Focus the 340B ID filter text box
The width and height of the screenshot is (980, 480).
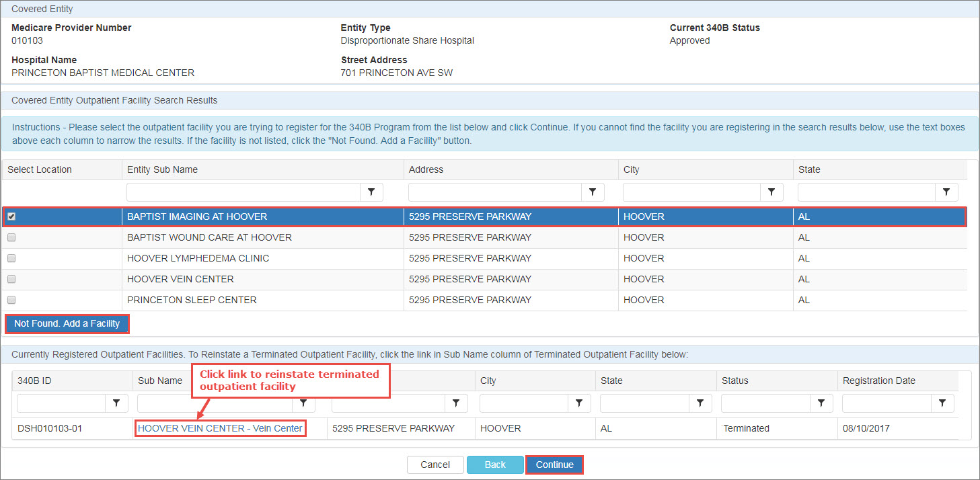tap(61, 403)
